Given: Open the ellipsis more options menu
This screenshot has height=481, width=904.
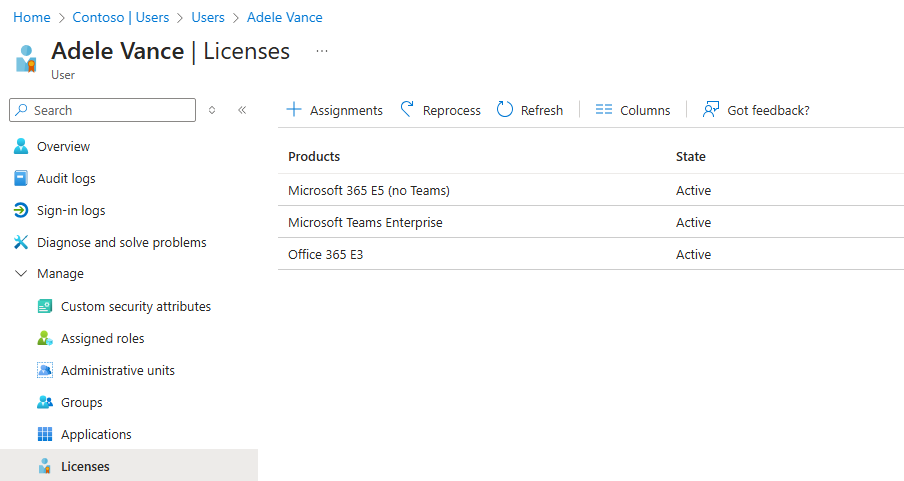Looking at the screenshot, I should coord(322,51).
